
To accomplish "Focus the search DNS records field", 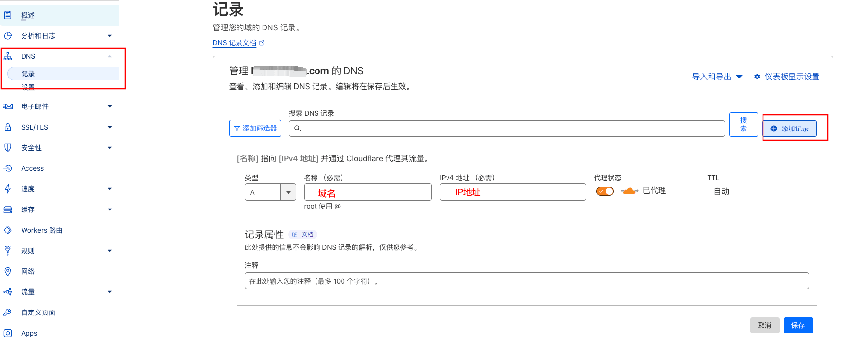I will (x=507, y=129).
